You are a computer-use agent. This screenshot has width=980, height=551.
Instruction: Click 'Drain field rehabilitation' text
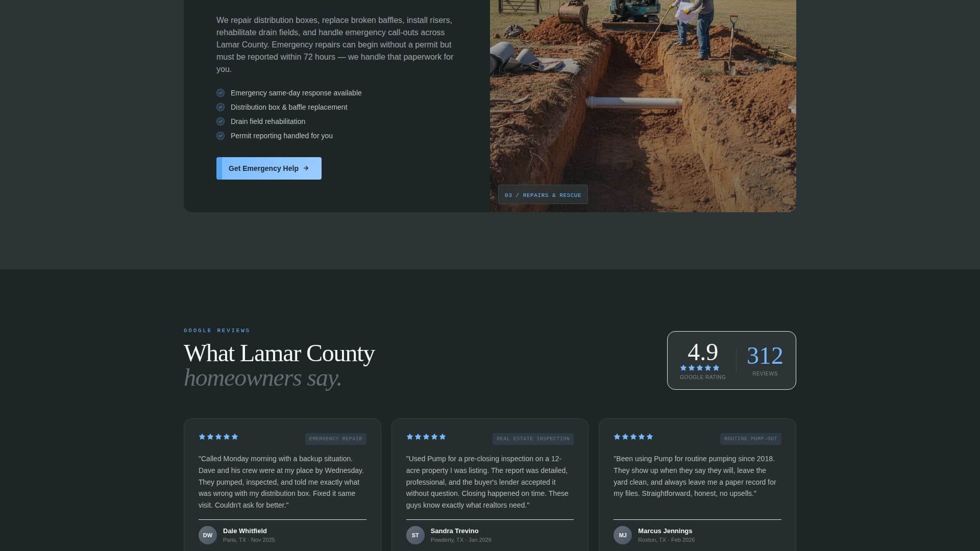[268, 121]
